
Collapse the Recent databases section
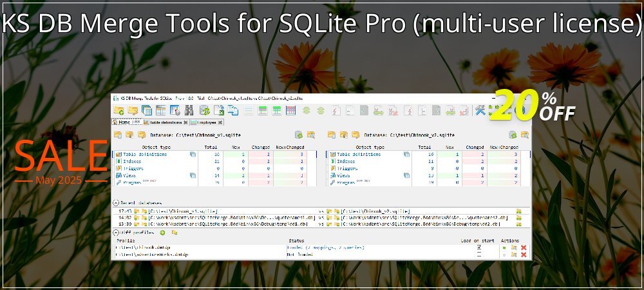pos(116,203)
